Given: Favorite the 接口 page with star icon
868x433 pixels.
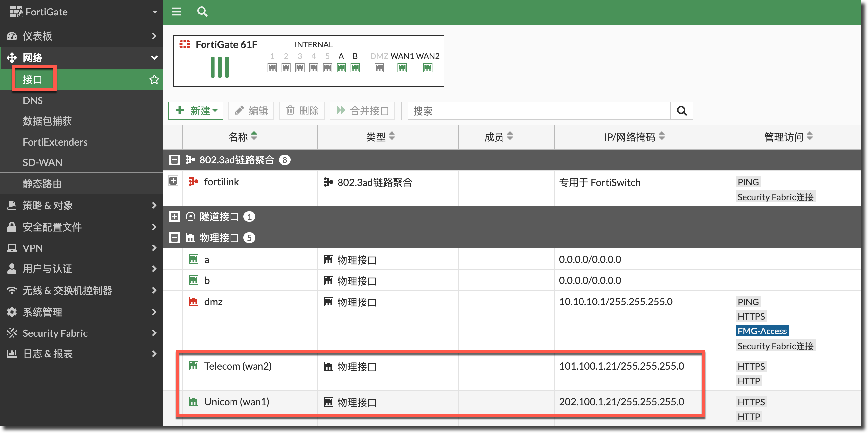Looking at the screenshot, I should coord(154,80).
